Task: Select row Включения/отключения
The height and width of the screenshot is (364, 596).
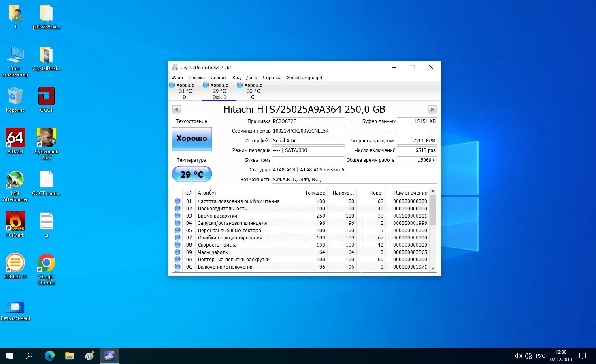Action: click(301, 267)
